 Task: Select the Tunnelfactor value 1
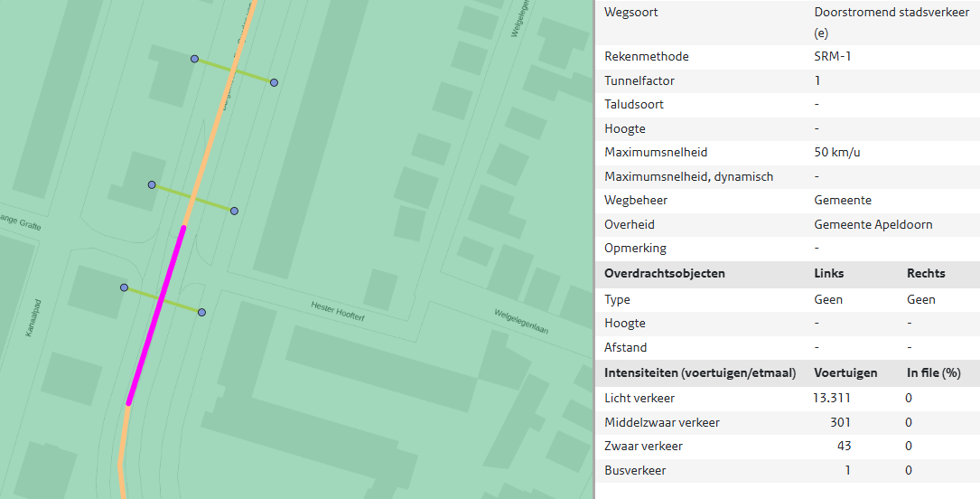[817, 80]
